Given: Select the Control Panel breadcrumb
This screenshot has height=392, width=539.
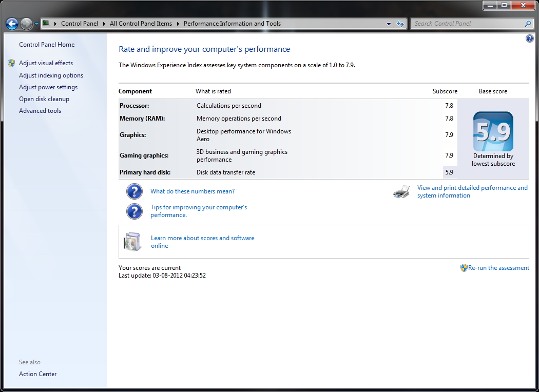Looking at the screenshot, I should pyautogui.click(x=80, y=24).
